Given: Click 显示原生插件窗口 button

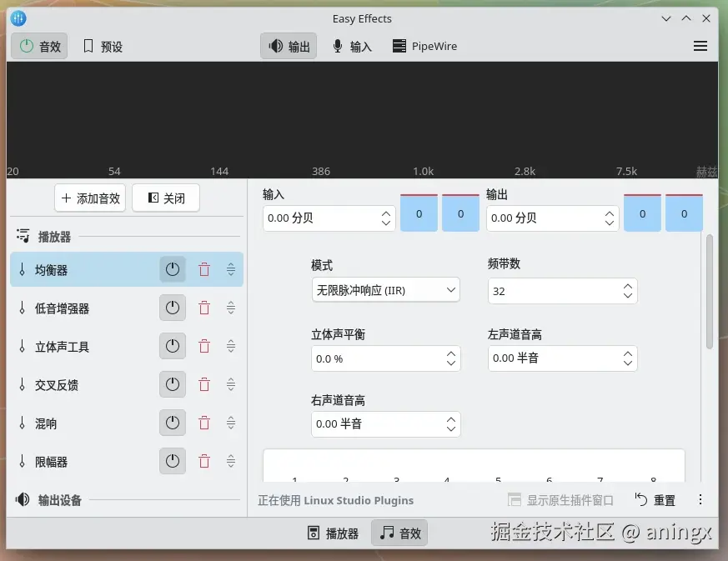Looking at the screenshot, I should click(560, 500).
